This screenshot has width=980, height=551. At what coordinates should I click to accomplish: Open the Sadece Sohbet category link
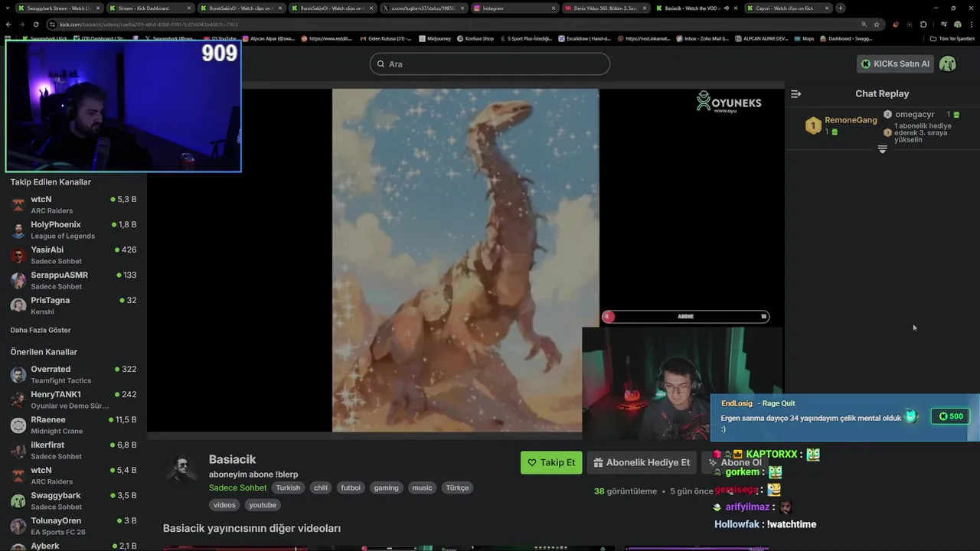(x=237, y=487)
